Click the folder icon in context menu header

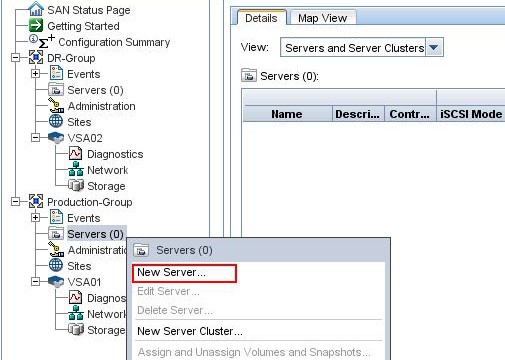[x=141, y=250]
